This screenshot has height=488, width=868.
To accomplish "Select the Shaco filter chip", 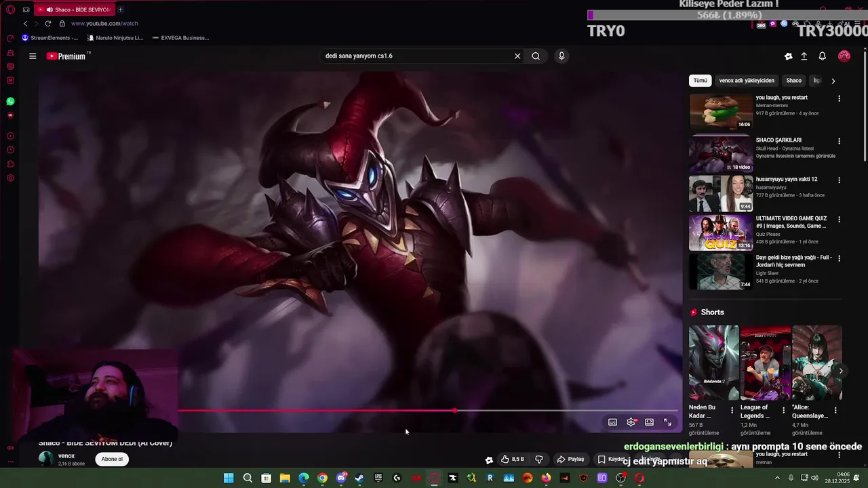I will [793, 81].
